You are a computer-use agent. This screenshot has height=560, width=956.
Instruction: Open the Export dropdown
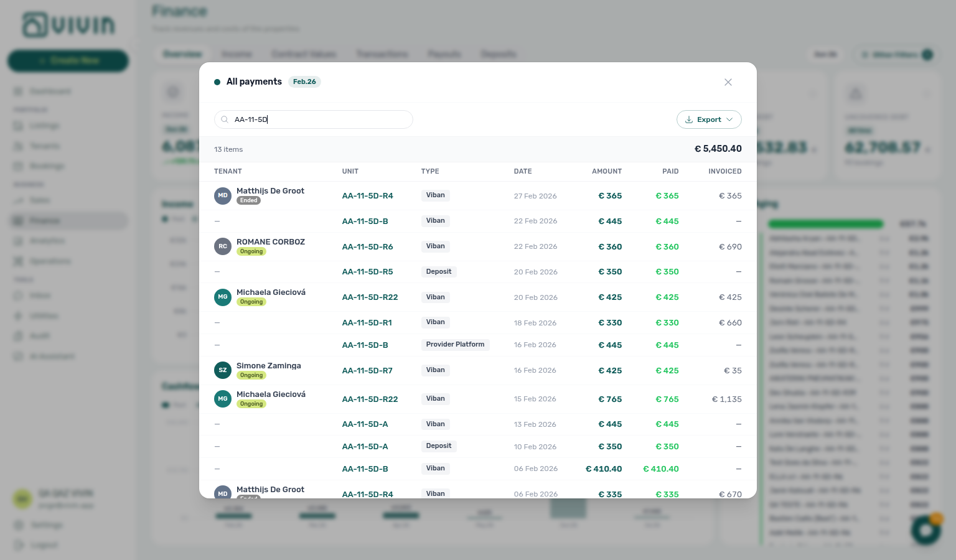tap(709, 119)
